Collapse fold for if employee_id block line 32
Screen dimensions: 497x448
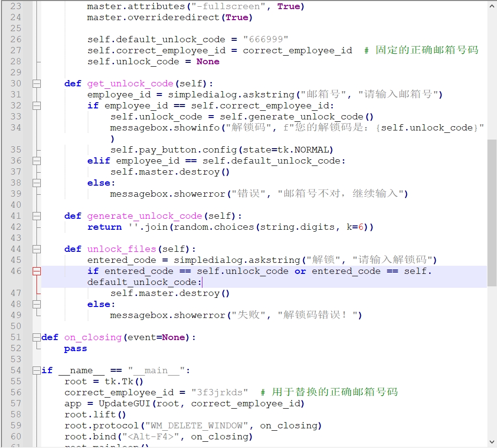37,106
